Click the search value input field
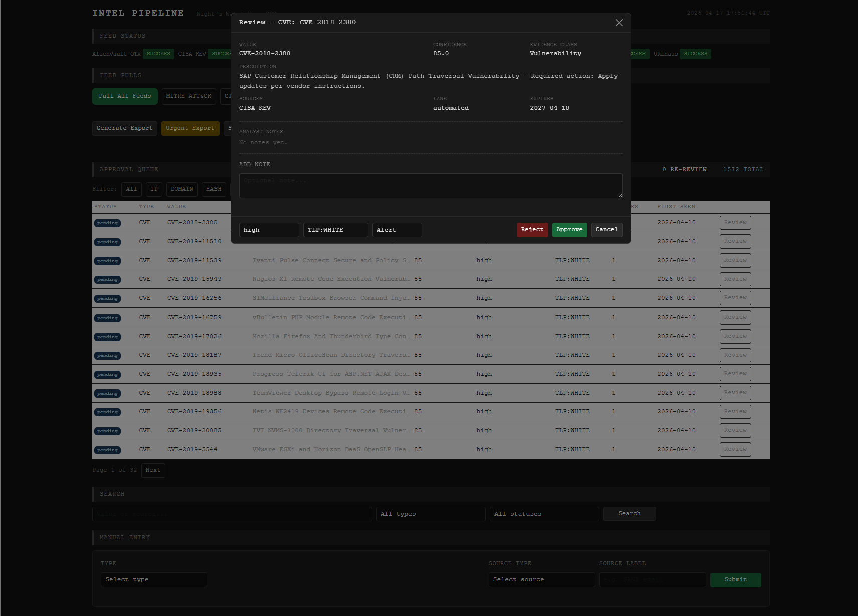The width and height of the screenshot is (858, 616). tap(232, 514)
